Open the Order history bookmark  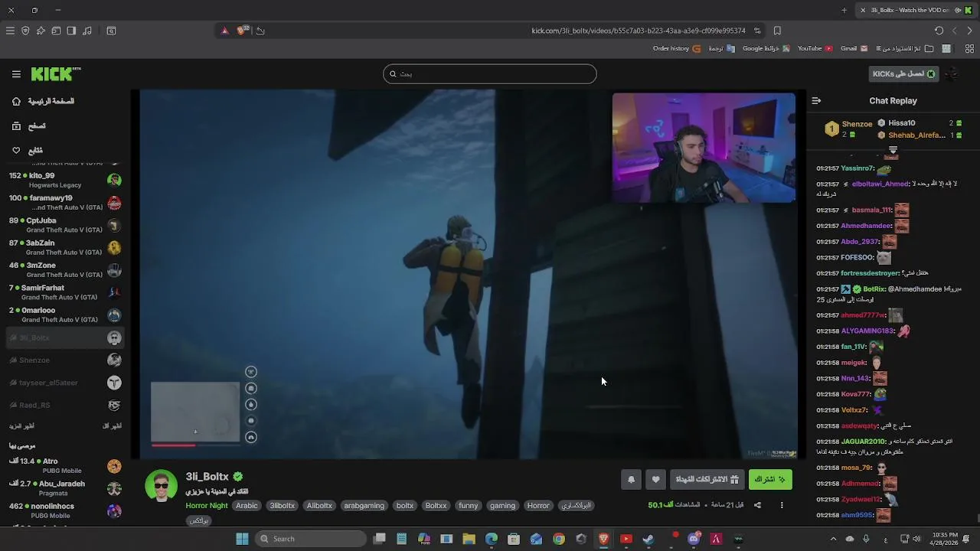676,48
